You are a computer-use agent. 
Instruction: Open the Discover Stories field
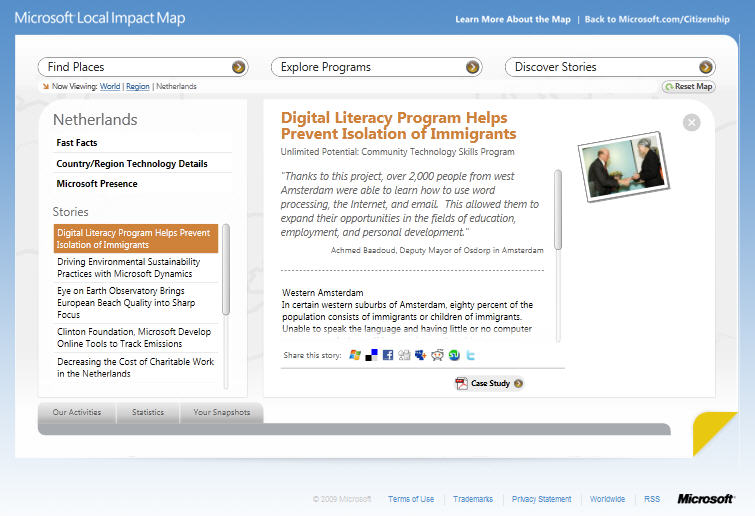610,67
